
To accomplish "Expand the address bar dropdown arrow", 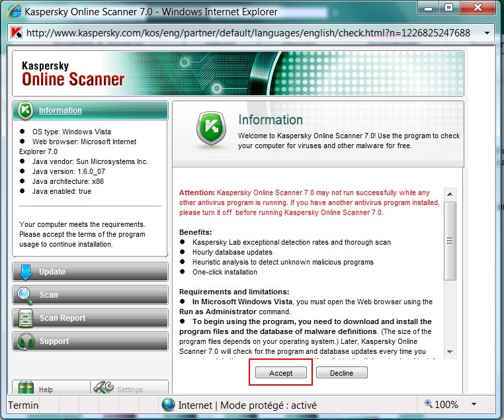I will click(x=487, y=33).
